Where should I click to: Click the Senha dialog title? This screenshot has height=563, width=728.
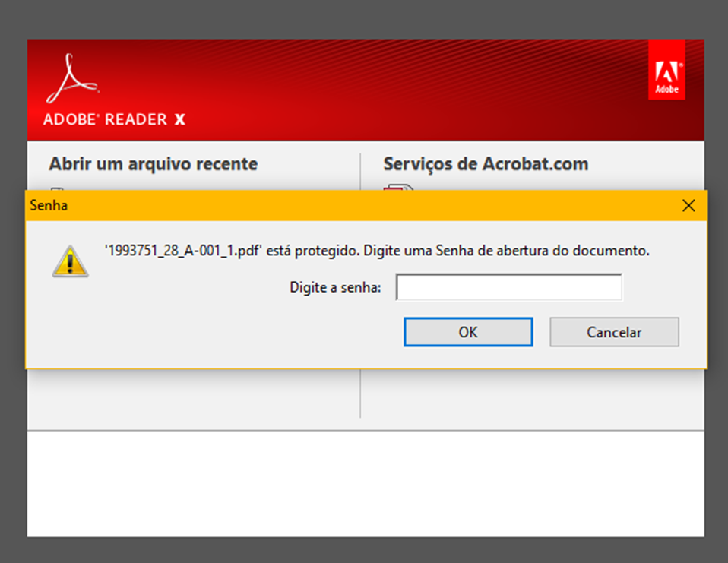(x=49, y=205)
